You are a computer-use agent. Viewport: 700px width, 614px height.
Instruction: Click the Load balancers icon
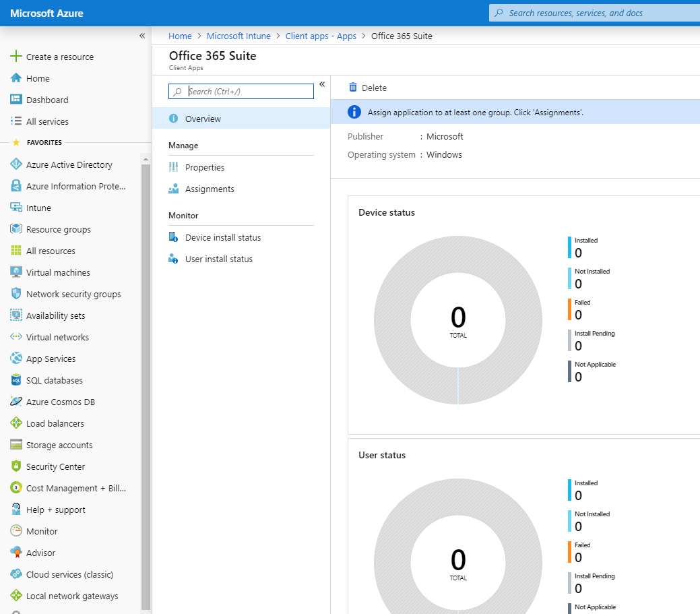16,423
